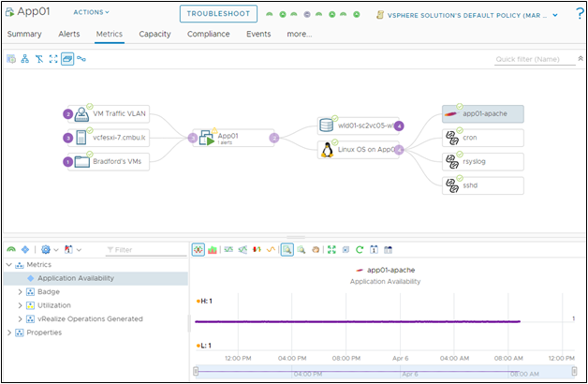Click the purple 2 badge on VM Traffic VLAN
The height and width of the screenshot is (384, 588).
pyautogui.click(x=67, y=114)
